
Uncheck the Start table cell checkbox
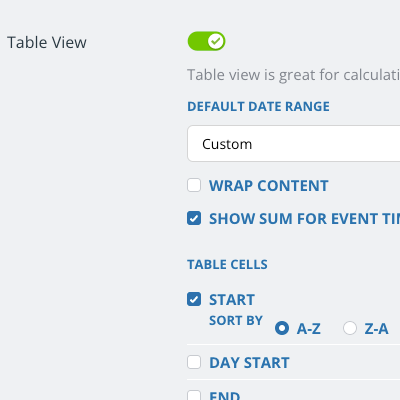[x=194, y=299]
